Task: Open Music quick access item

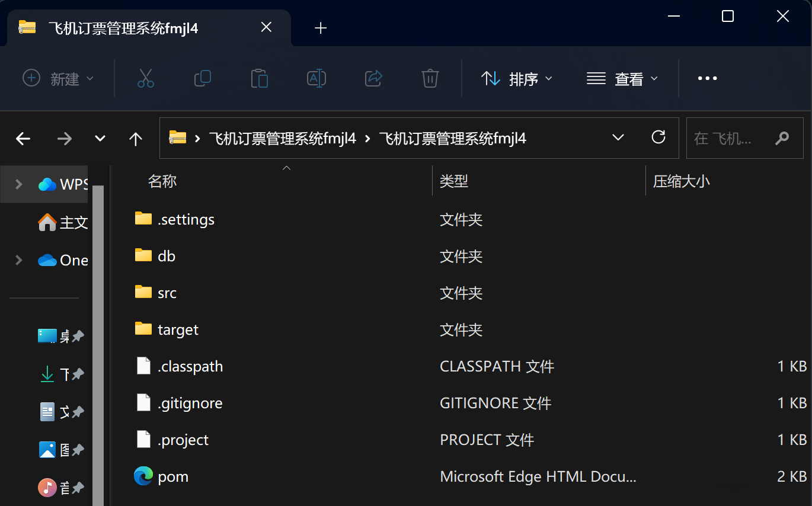Action: point(54,488)
